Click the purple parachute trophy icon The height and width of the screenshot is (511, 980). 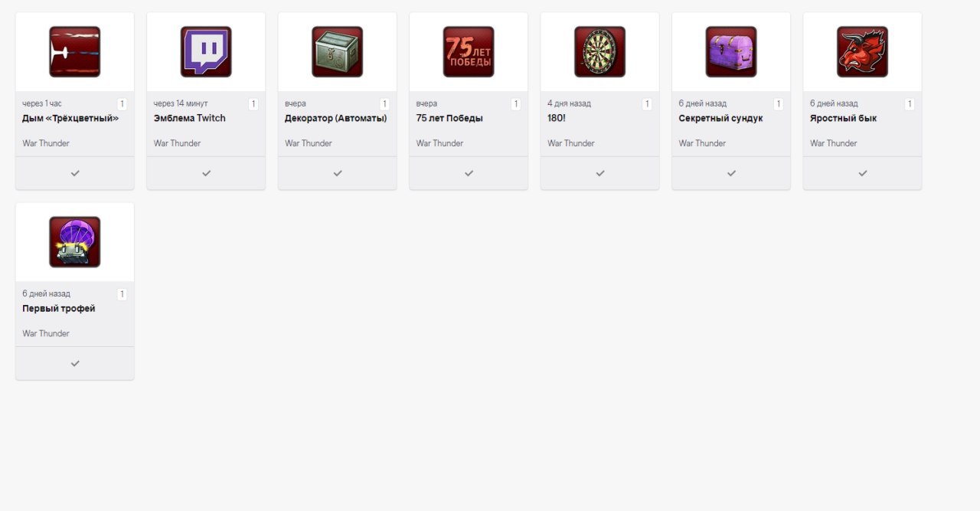click(75, 242)
